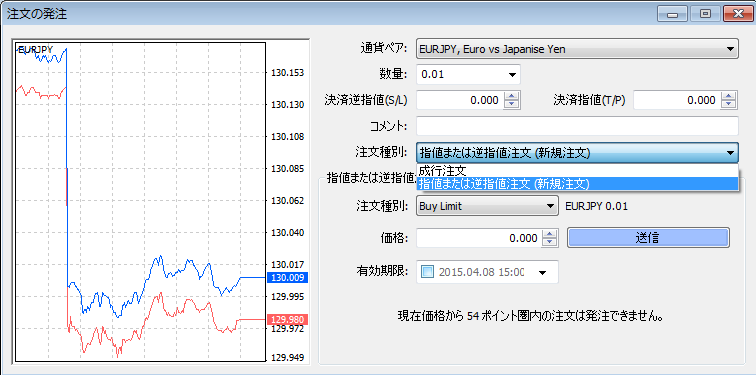Click the 価格 price input field
The width and height of the screenshot is (756, 375).
(x=479, y=238)
